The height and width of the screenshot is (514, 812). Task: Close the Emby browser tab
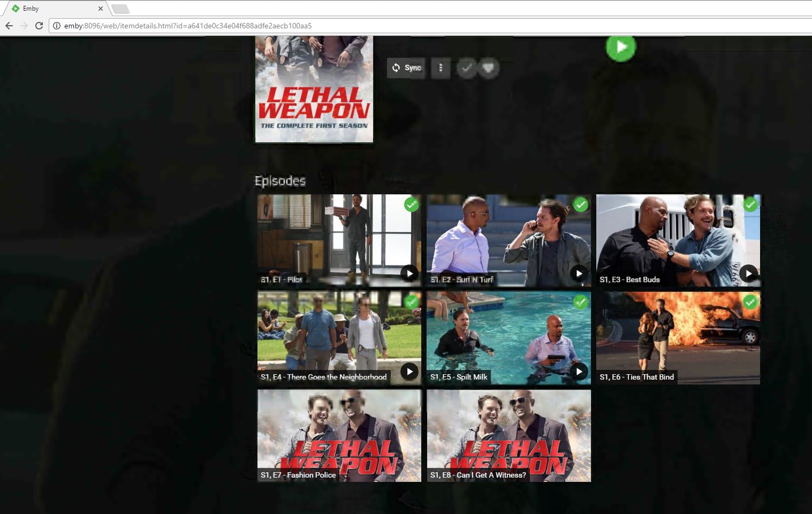(x=100, y=9)
